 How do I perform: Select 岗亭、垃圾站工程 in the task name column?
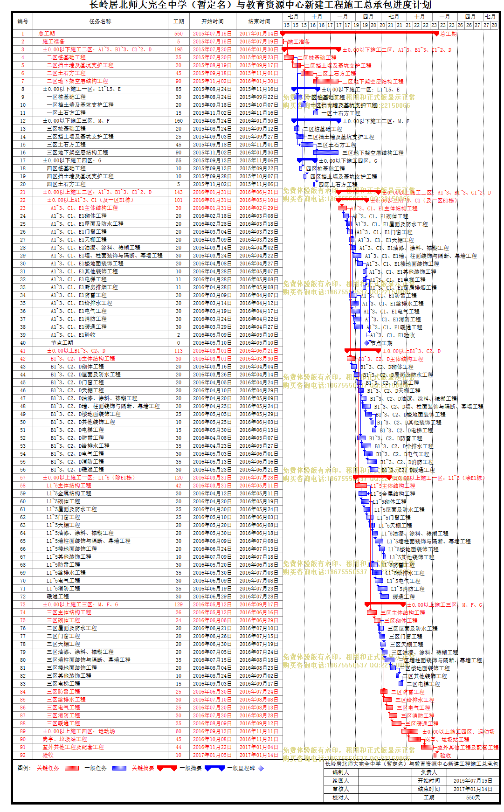65,739
